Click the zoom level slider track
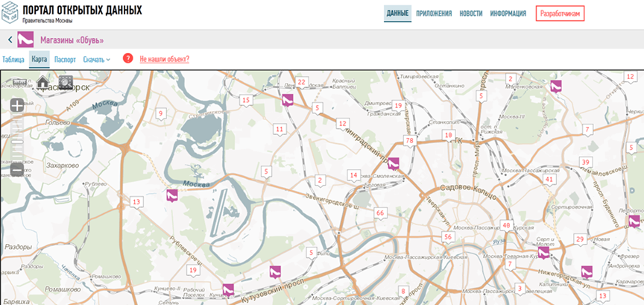This screenshot has width=644, height=305. click(x=17, y=138)
